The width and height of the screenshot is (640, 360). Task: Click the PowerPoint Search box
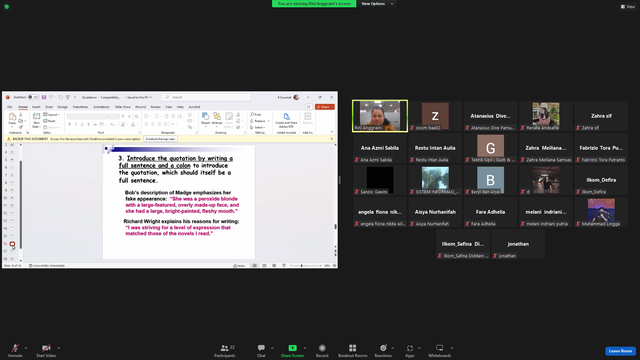pos(206,98)
